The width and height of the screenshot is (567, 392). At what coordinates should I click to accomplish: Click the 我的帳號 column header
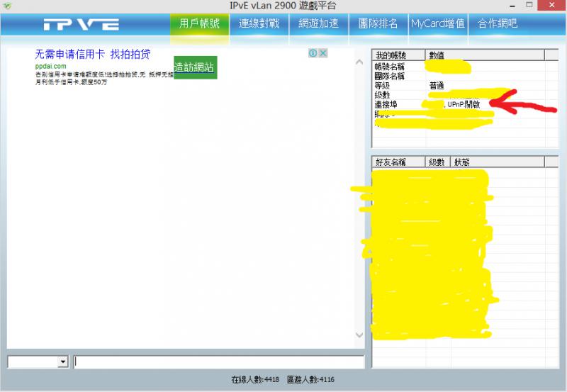tap(398, 55)
